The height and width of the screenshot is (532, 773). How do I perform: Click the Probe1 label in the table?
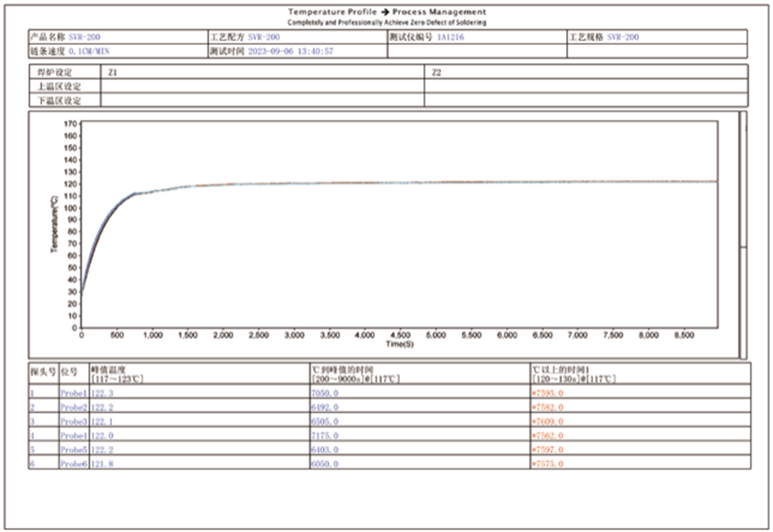click(73, 393)
